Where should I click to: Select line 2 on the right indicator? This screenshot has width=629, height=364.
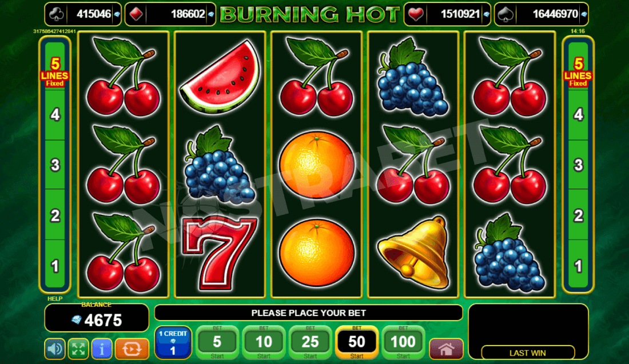(578, 215)
